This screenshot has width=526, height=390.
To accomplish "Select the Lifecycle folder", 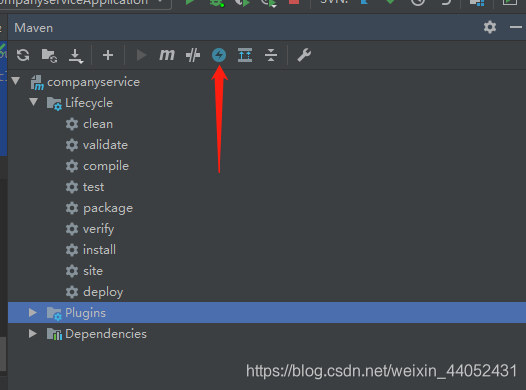I will [89, 103].
